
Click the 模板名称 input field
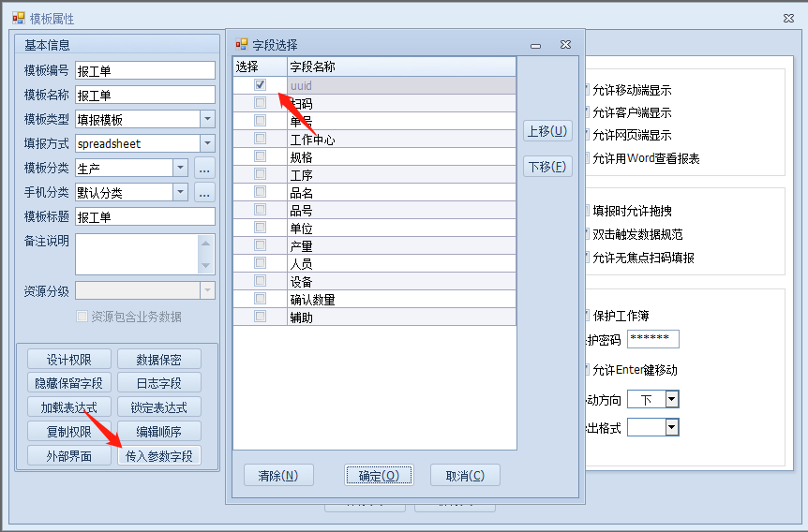tap(145, 95)
